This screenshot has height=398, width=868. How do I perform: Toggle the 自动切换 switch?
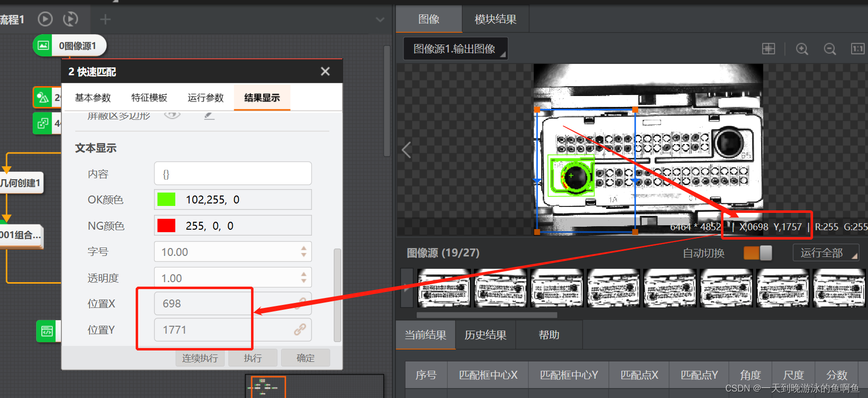click(x=758, y=253)
